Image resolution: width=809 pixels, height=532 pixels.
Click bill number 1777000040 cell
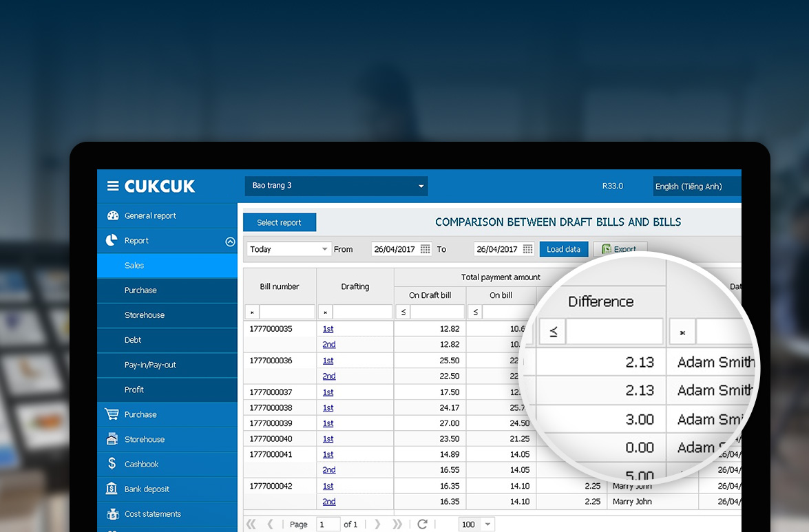click(280, 438)
